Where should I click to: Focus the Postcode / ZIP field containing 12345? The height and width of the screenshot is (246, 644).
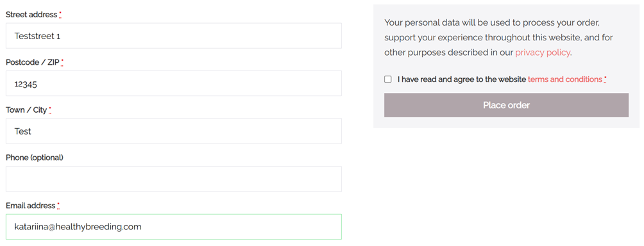[x=174, y=84]
